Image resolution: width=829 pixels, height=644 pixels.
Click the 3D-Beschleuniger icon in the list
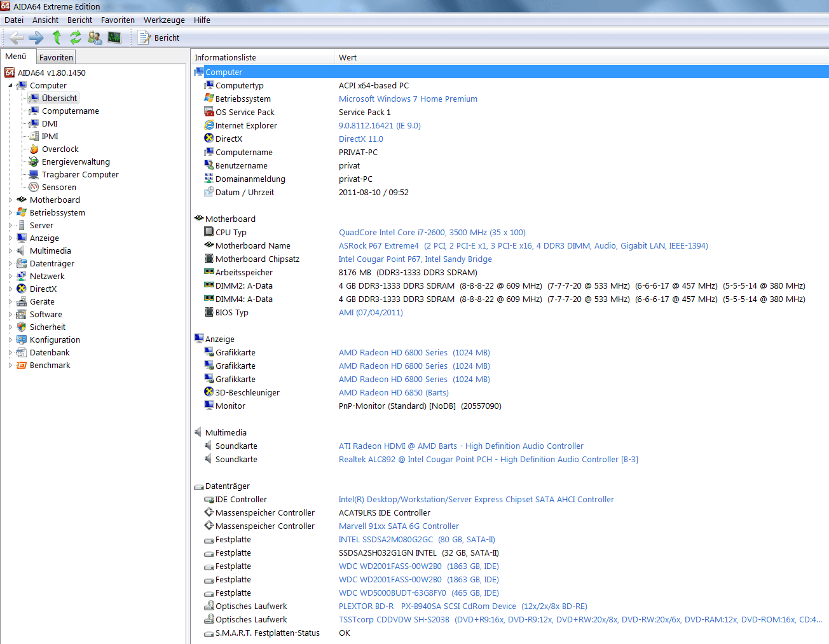pos(209,392)
